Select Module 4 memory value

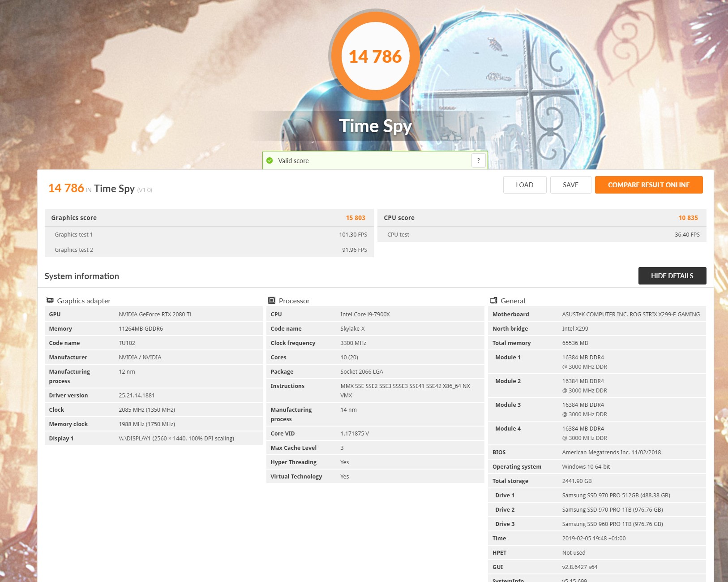[x=585, y=433]
